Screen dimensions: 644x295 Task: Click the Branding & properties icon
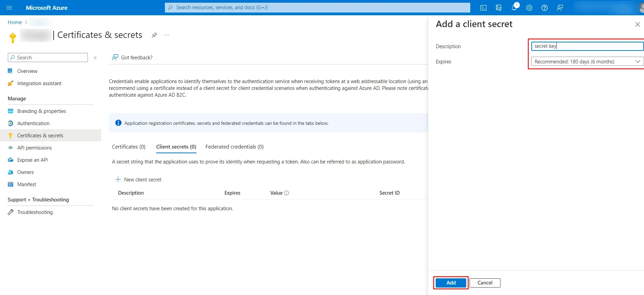click(10, 111)
